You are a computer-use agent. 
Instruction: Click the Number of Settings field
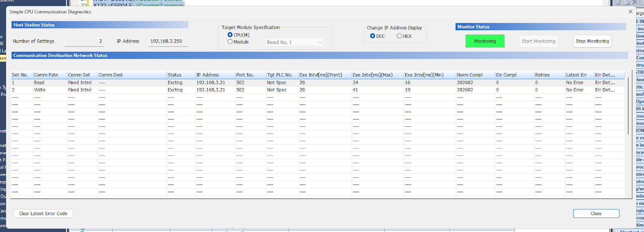[85, 41]
